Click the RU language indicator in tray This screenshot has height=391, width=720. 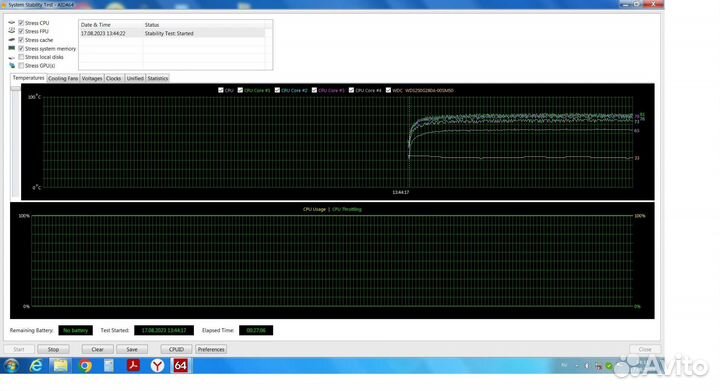[x=564, y=365]
